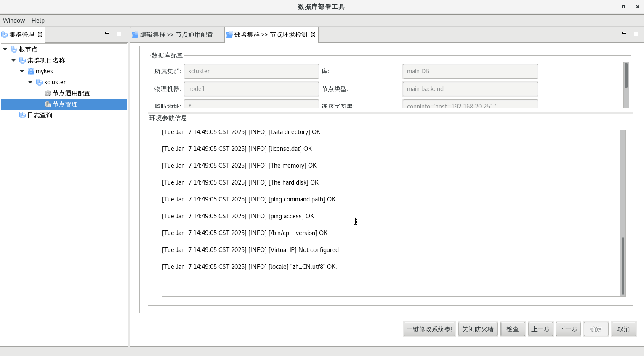
Task: Click the gear icon for 节点通用配置
Action: point(48,93)
